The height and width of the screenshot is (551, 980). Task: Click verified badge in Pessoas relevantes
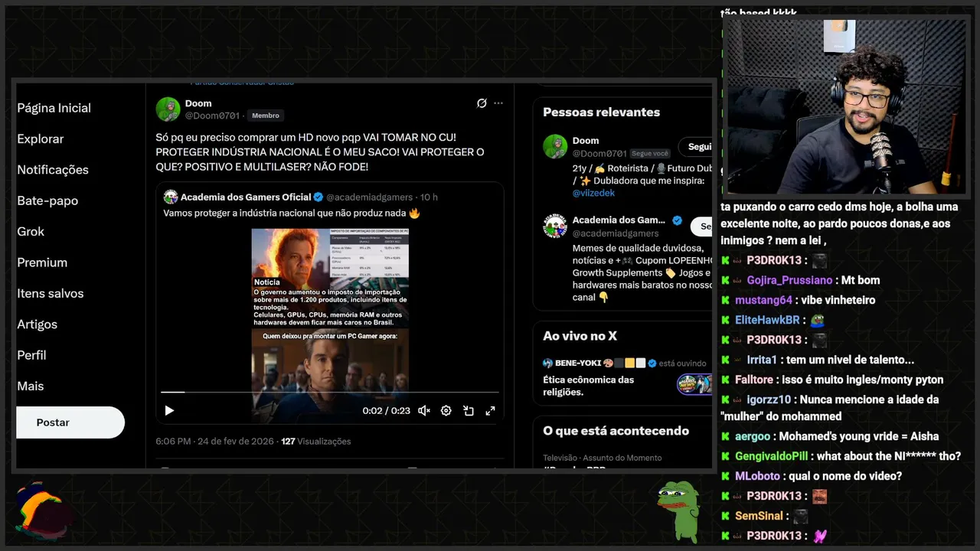coord(677,220)
